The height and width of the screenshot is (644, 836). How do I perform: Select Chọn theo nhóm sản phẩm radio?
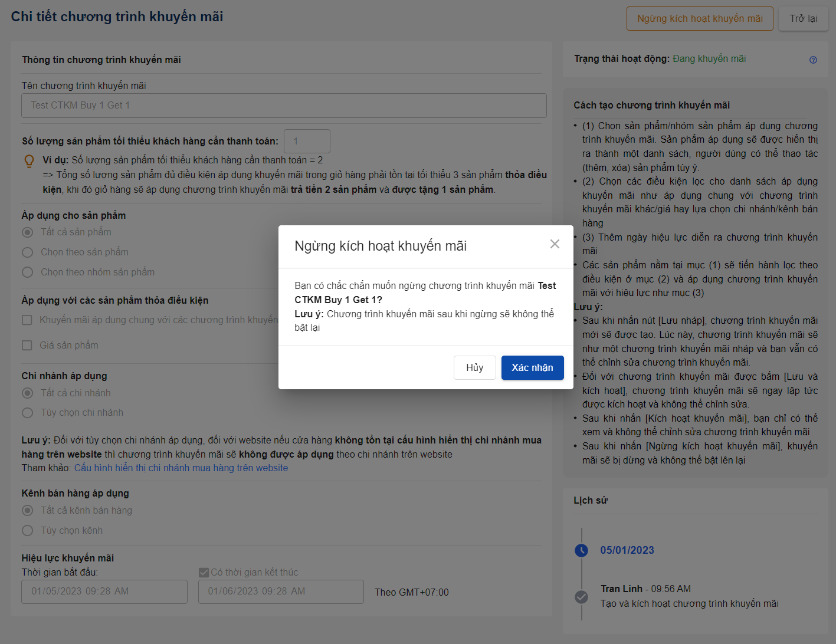27,272
